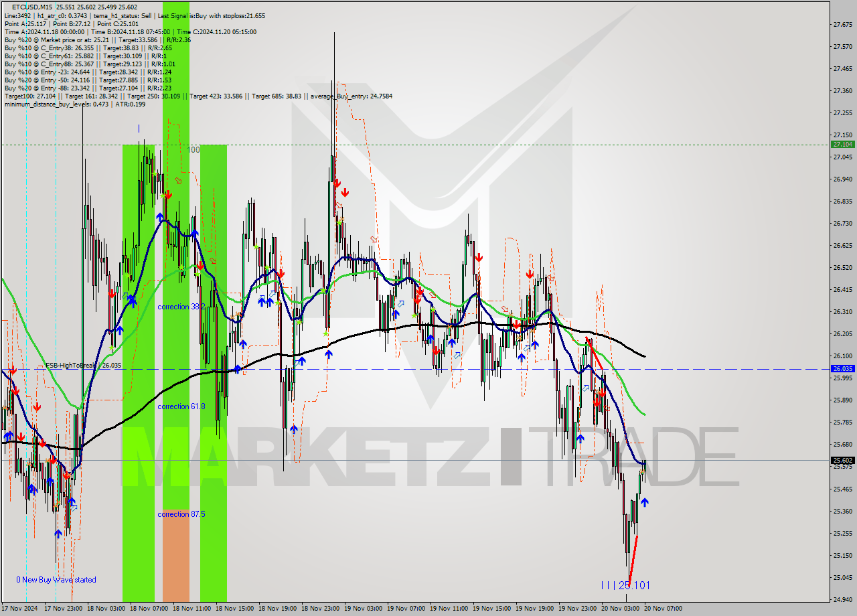Click the 24.940 price axis tick
Image resolution: width=857 pixels, height=616 pixels.
842,600
